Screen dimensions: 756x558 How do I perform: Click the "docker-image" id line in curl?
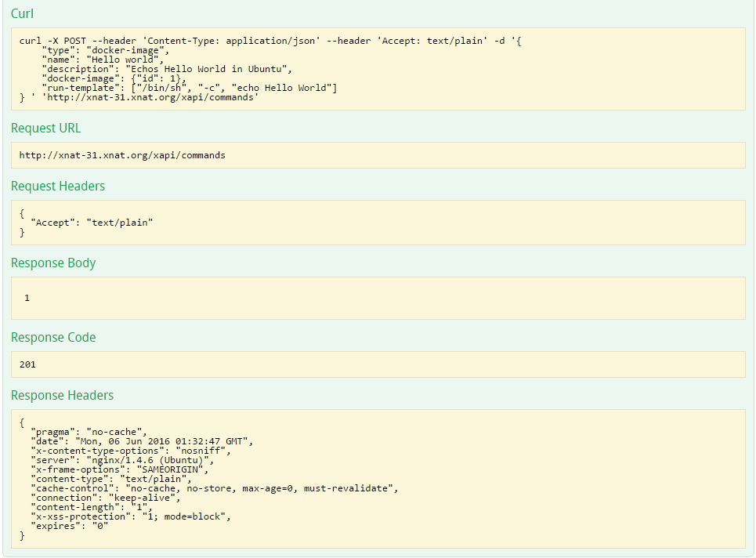[x=114, y=78]
